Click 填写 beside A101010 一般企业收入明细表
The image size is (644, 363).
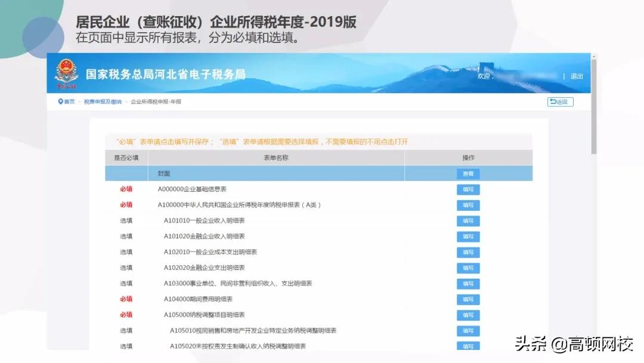click(467, 220)
